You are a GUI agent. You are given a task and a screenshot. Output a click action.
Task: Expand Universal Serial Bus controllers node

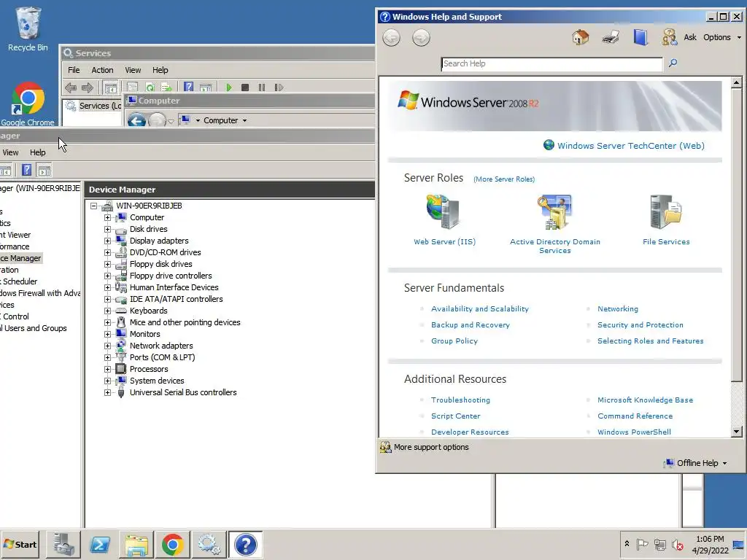tap(108, 392)
